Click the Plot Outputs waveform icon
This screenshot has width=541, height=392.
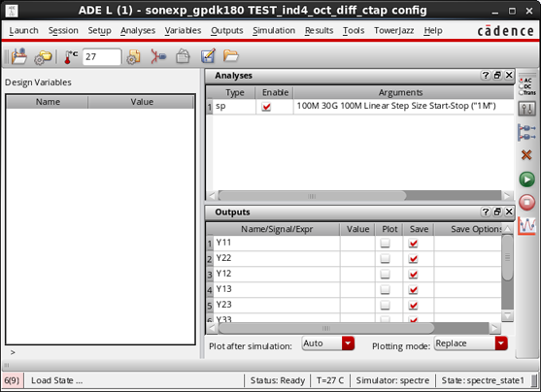[526, 226]
